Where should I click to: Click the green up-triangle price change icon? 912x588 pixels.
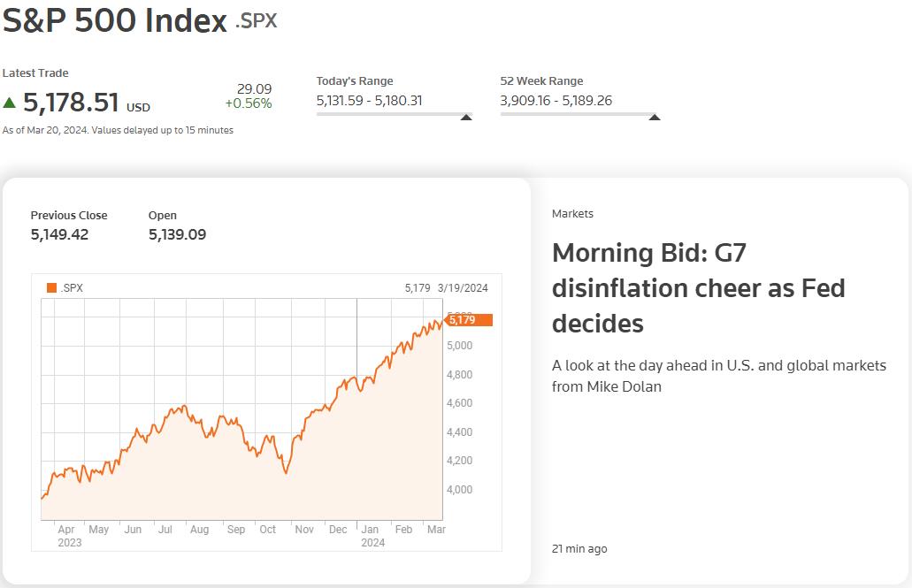(10, 103)
